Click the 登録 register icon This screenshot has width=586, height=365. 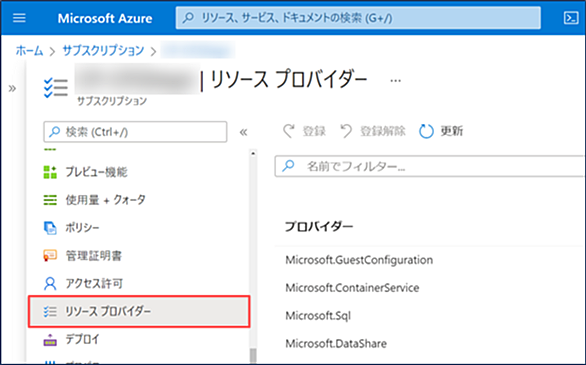(x=289, y=131)
